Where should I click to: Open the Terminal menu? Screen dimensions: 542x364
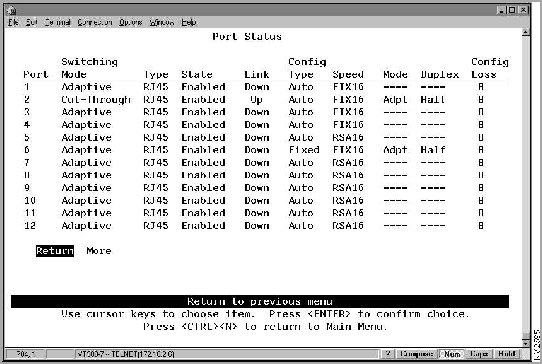point(57,22)
